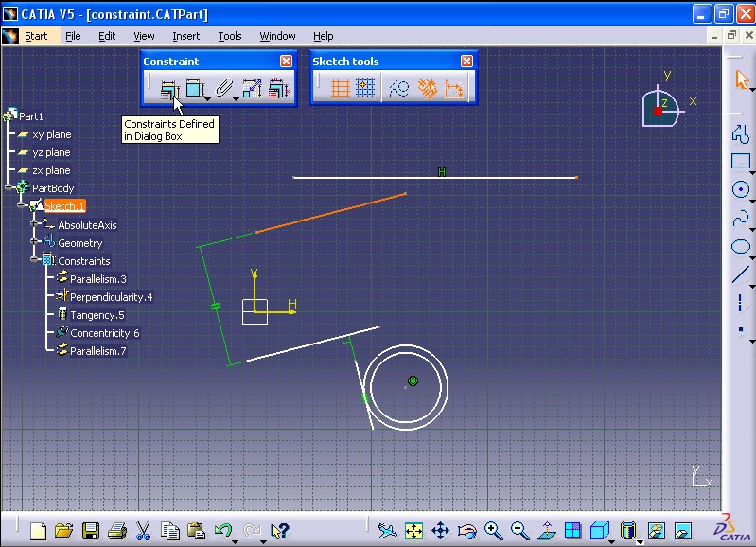Open the Edit menu
Image resolution: width=756 pixels, height=547 pixels.
pyautogui.click(x=107, y=36)
